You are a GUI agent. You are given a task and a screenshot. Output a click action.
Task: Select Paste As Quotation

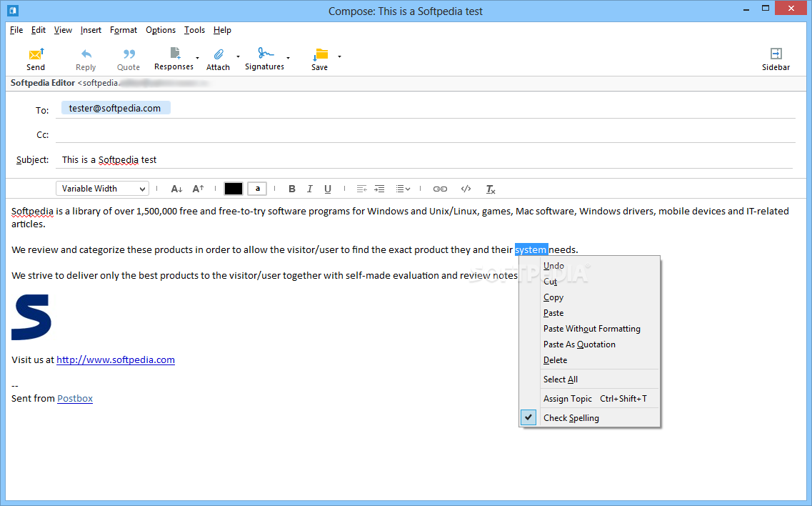590,344
